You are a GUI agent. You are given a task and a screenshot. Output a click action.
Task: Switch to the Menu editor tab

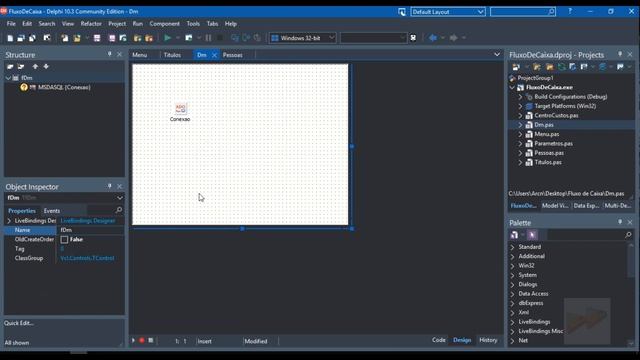coord(140,55)
